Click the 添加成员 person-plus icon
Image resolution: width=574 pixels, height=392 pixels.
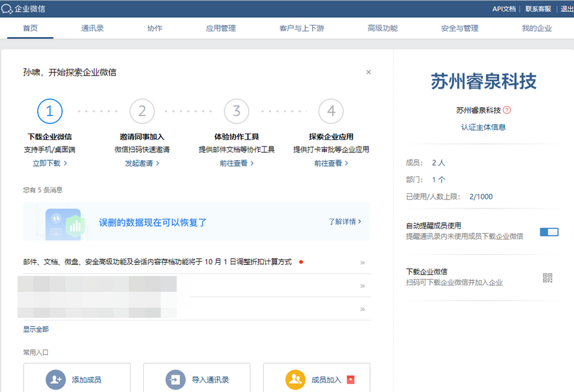(56, 379)
